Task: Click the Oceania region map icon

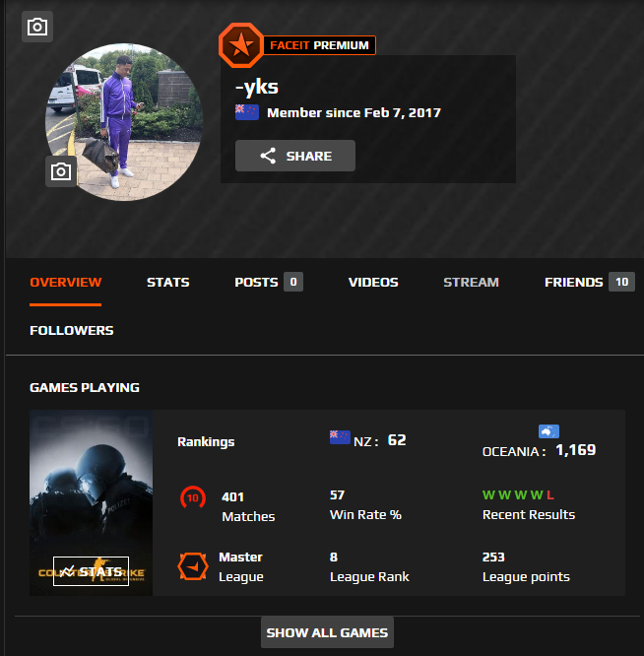Action: tap(548, 431)
